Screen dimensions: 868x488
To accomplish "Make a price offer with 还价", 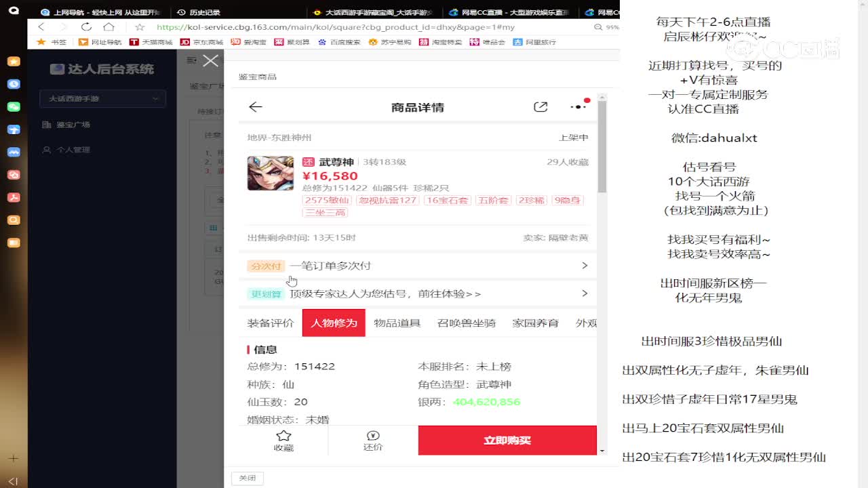I will pos(373,441).
